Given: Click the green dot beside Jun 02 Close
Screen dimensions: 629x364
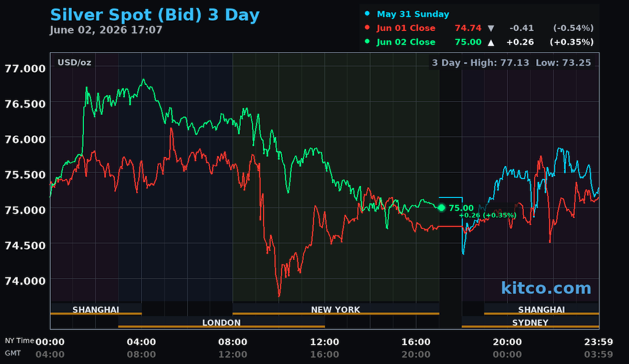Looking at the screenshot, I should (x=367, y=41).
